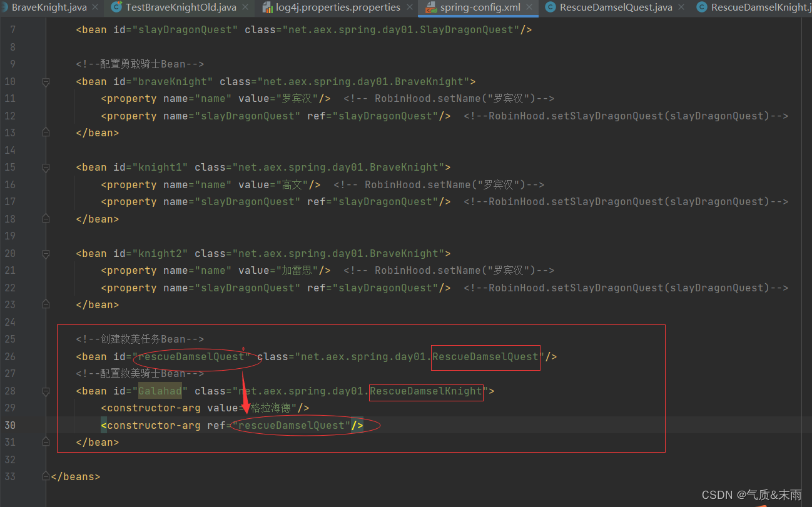
Task: Switch to the BraveKnight.java tab
Action: pyautogui.click(x=49, y=8)
